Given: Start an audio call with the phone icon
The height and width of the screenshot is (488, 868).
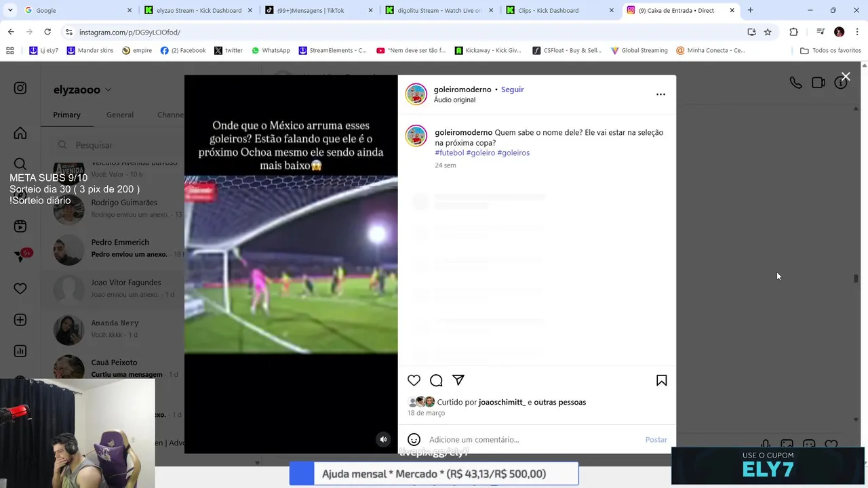Looking at the screenshot, I should click(795, 83).
